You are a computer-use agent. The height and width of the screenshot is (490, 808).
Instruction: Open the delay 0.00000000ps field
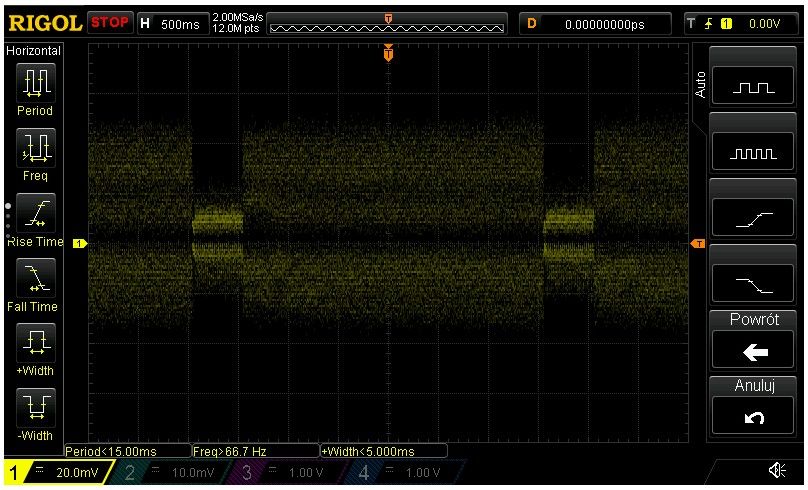(x=596, y=24)
